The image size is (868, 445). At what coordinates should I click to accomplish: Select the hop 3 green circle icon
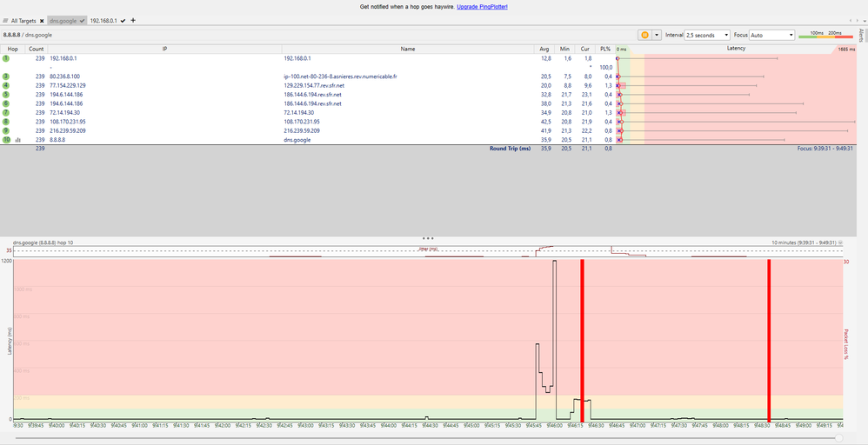click(6, 76)
